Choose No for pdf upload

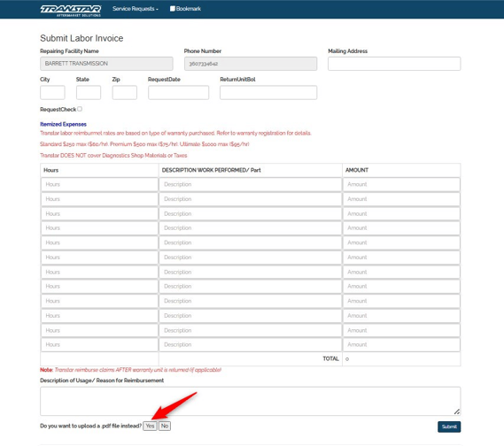pyautogui.click(x=165, y=427)
